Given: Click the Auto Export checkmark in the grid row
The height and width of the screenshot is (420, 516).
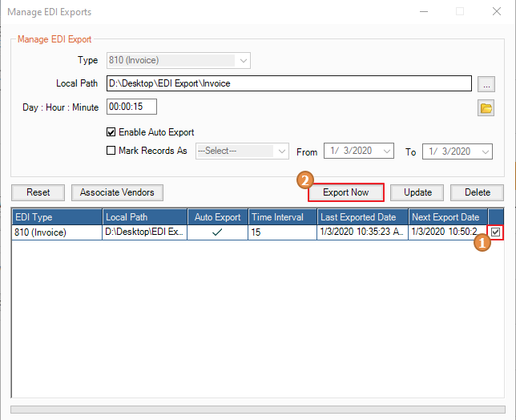Looking at the screenshot, I should tap(217, 232).
